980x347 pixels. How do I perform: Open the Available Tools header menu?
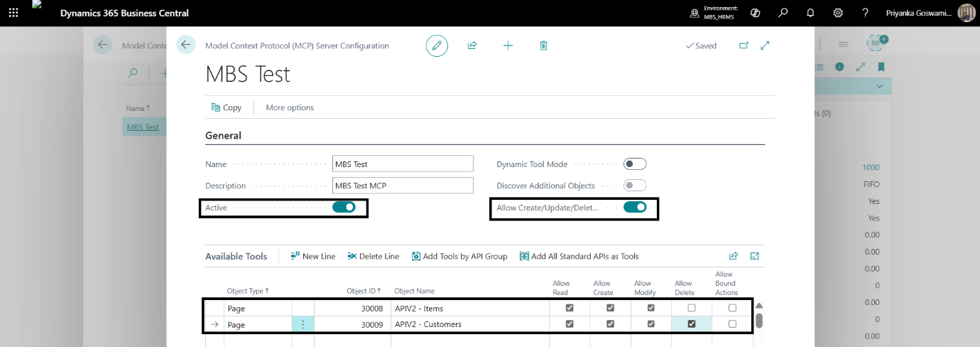click(236, 256)
